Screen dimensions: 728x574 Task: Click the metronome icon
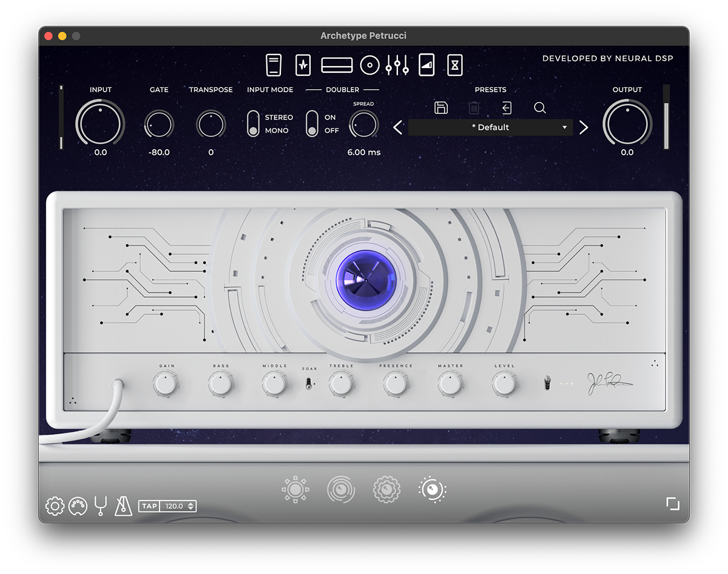coord(124,505)
